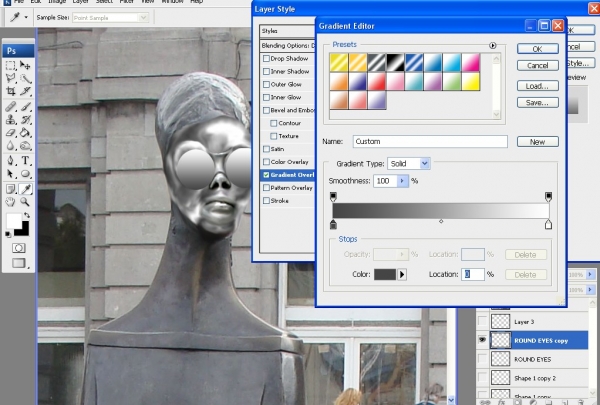Enable the Inner Glow style
The width and height of the screenshot is (600, 405).
266,98
